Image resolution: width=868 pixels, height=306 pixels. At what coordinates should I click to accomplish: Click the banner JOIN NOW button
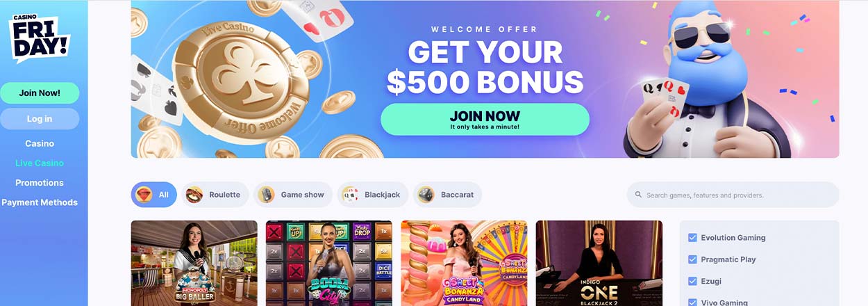(485, 119)
